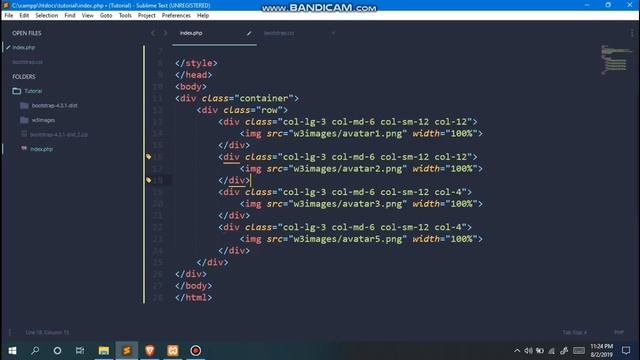The height and width of the screenshot is (360, 640).
Task: Open the Preferences menu
Action: coord(176,16)
